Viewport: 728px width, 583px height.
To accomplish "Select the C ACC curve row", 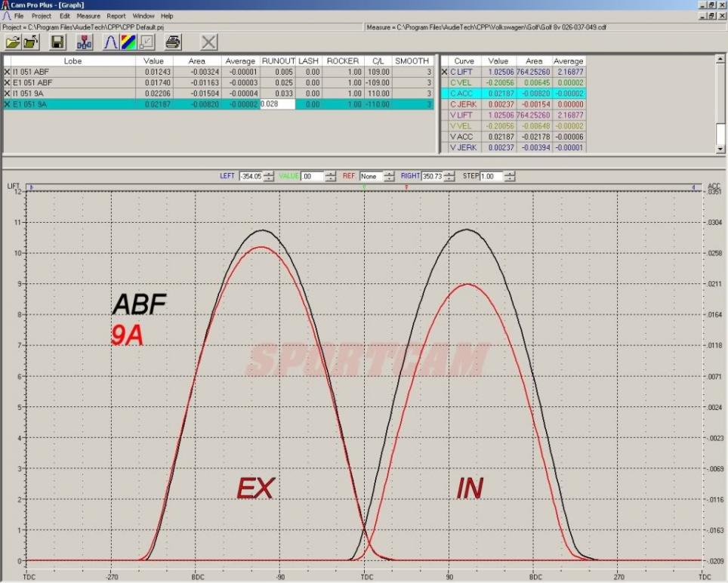I will pos(513,94).
